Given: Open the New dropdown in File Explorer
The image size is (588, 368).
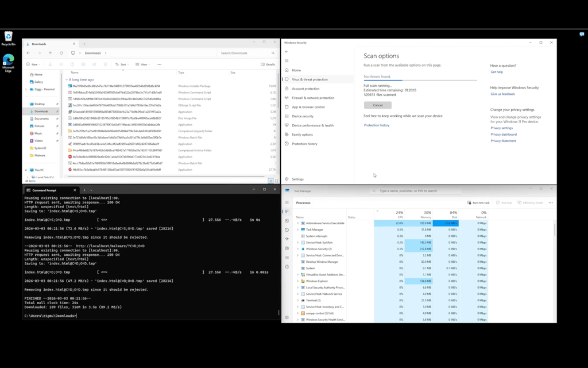Looking at the screenshot, I should pos(32,64).
